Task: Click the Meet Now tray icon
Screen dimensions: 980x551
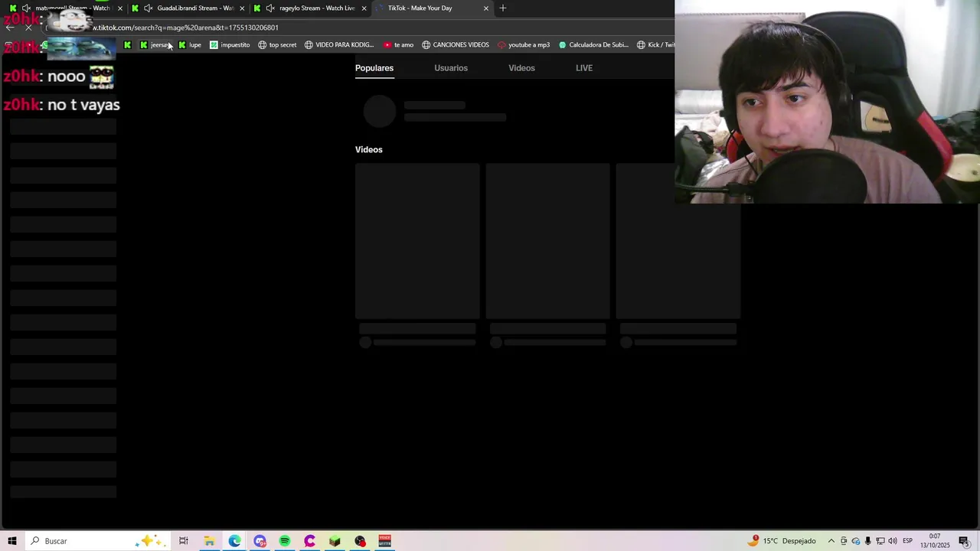Action: pos(844,541)
